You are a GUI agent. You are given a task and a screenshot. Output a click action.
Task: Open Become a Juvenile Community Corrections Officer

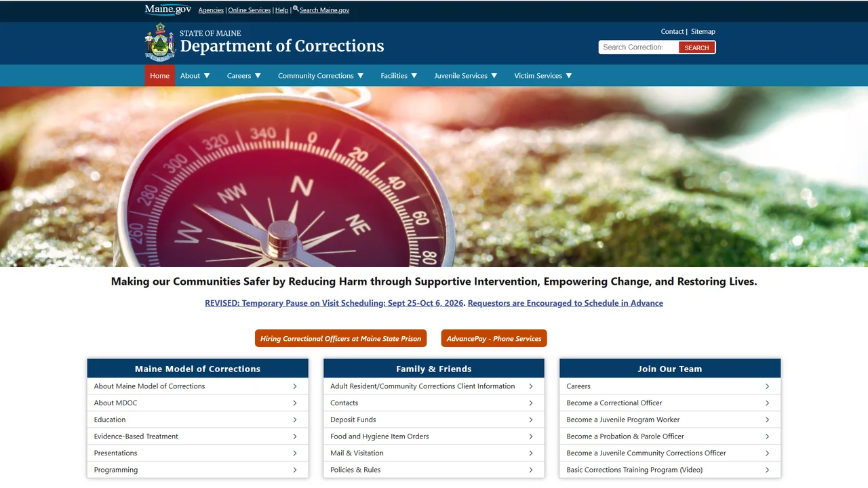pos(670,453)
